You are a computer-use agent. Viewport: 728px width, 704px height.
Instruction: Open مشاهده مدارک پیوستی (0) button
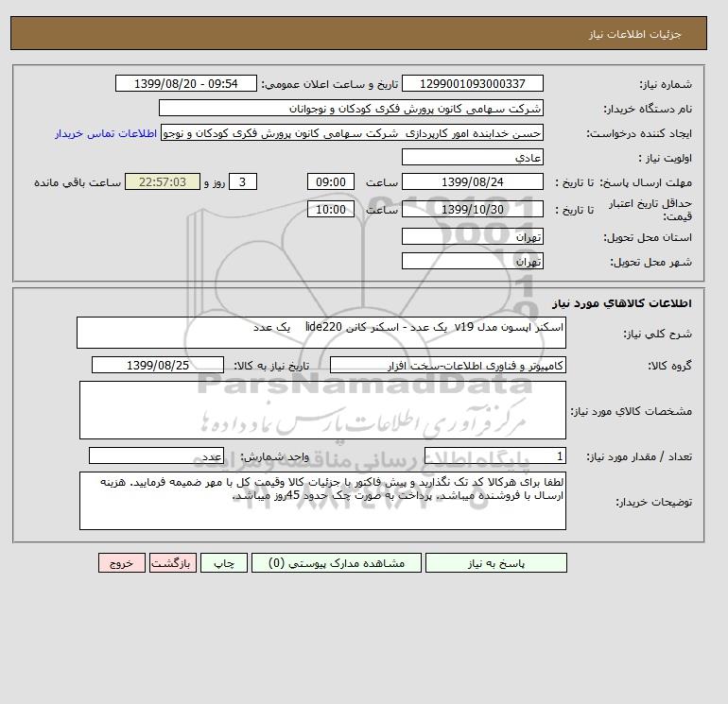[x=337, y=563]
